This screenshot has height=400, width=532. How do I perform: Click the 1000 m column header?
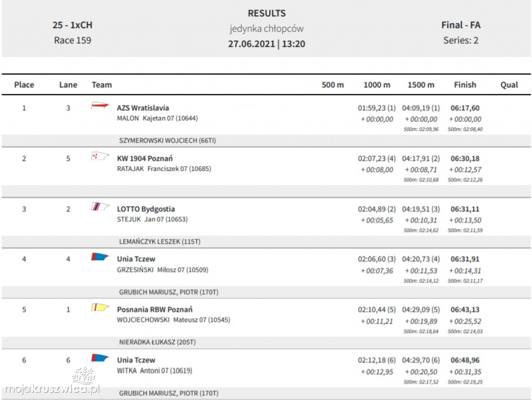coord(377,85)
